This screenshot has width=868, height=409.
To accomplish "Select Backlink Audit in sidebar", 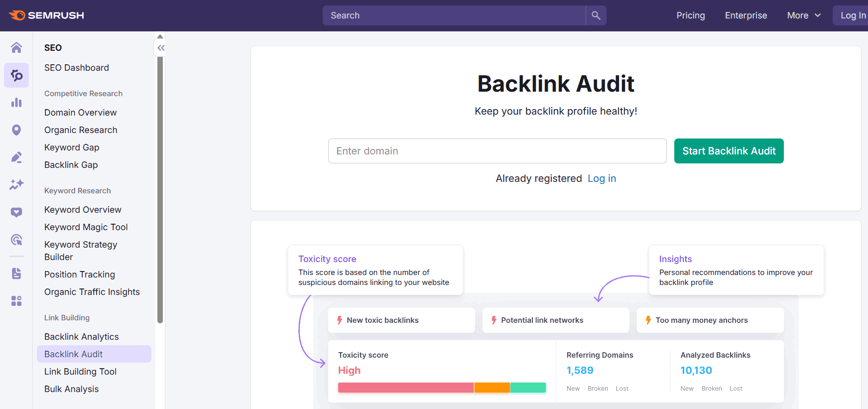I will pos(94,354).
